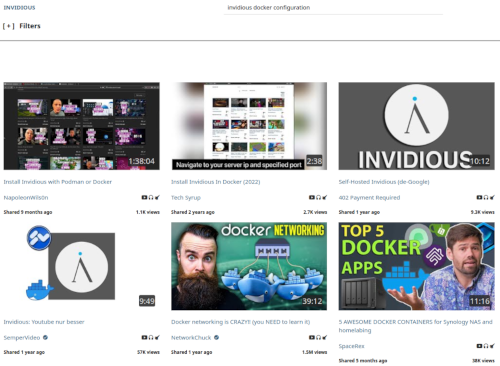
Task: Headphones audio icon on SpaceRex card
Action: (x=486, y=346)
